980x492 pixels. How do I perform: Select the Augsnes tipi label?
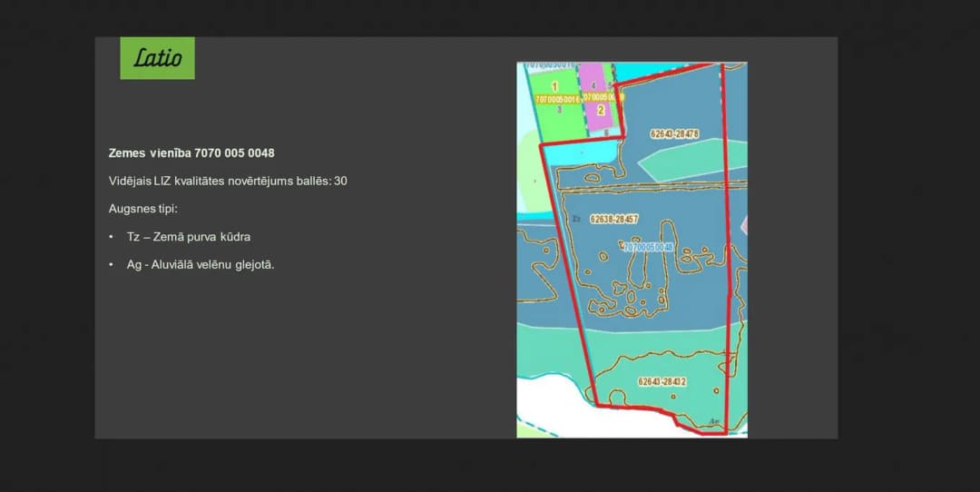tap(143, 209)
